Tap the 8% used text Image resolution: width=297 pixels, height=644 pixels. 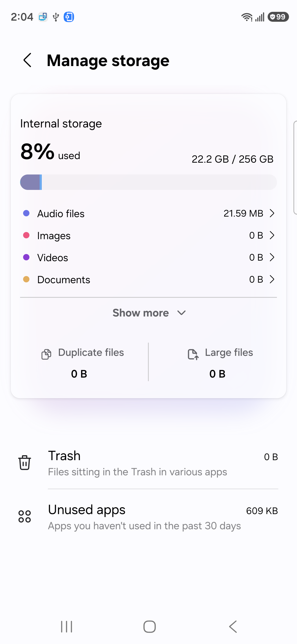[50, 152]
